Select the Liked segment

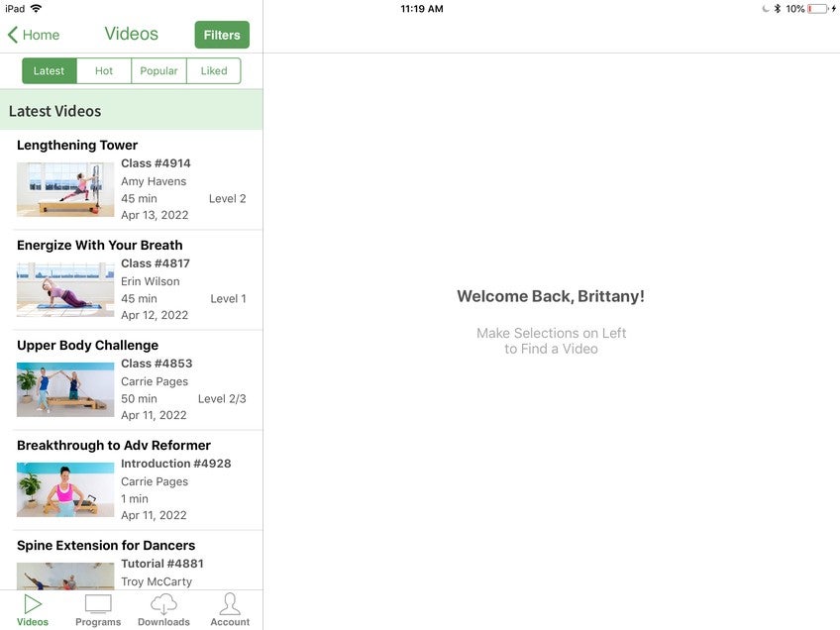point(214,71)
